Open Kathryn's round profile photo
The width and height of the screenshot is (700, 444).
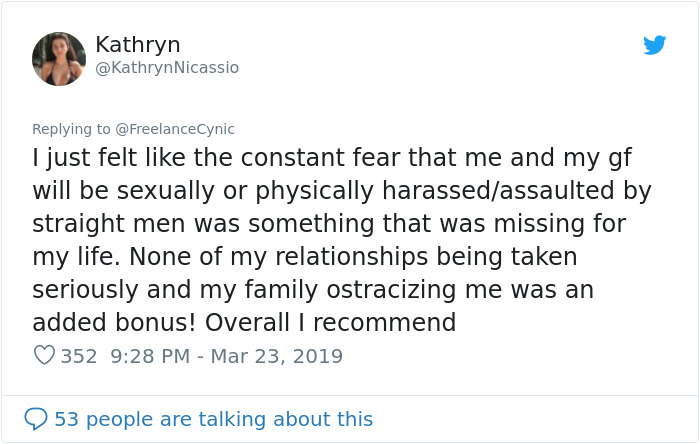tap(59, 59)
